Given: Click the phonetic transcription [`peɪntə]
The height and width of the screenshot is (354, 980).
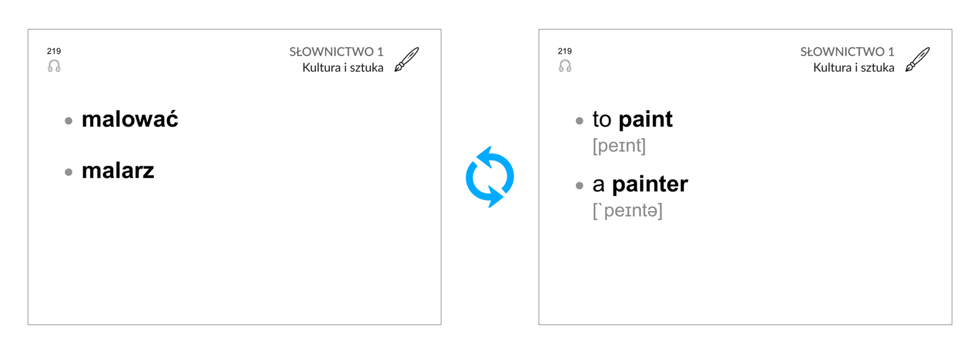Looking at the screenshot, I should [x=628, y=211].
